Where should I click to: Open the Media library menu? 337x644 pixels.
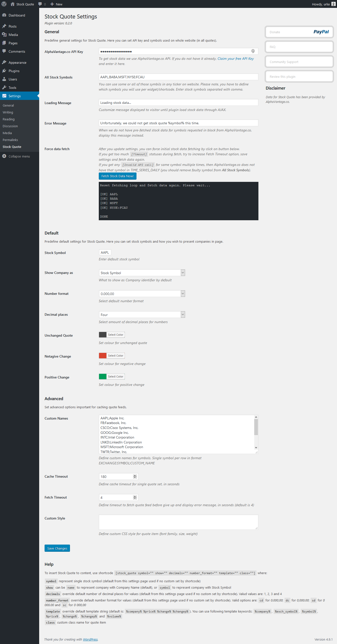(x=19, y=35)
